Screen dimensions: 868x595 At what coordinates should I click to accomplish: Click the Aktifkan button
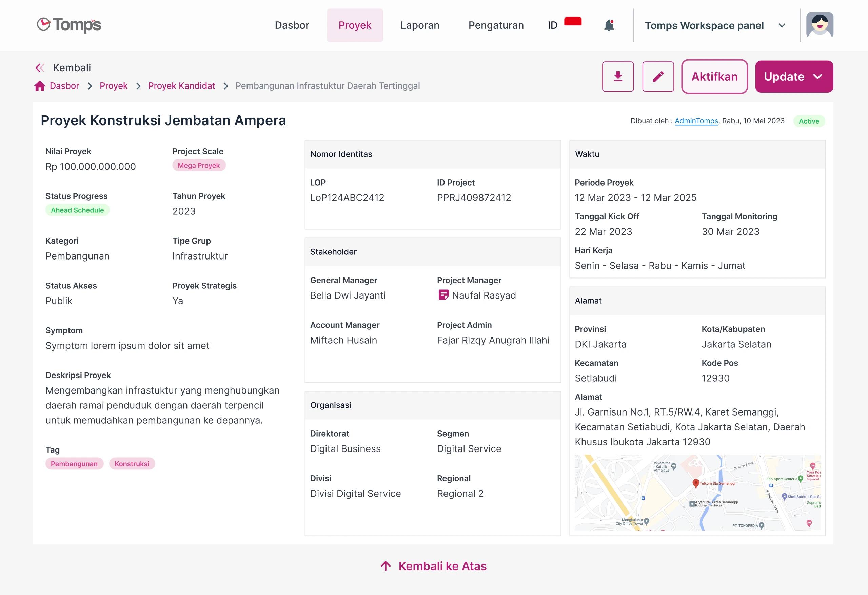click(x=714, y=76)
